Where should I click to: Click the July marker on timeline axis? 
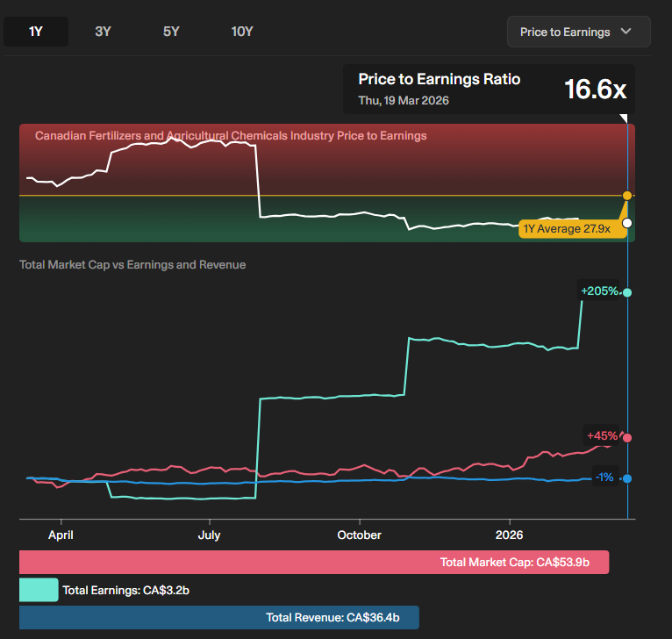point(209,535)
